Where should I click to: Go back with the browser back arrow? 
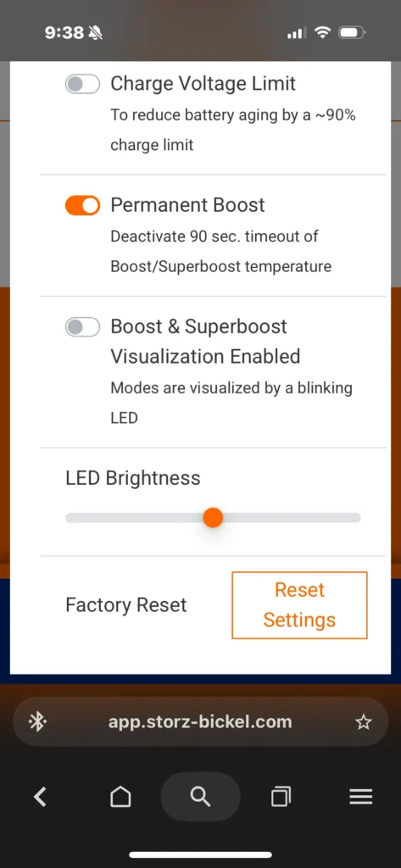(40, 797)
